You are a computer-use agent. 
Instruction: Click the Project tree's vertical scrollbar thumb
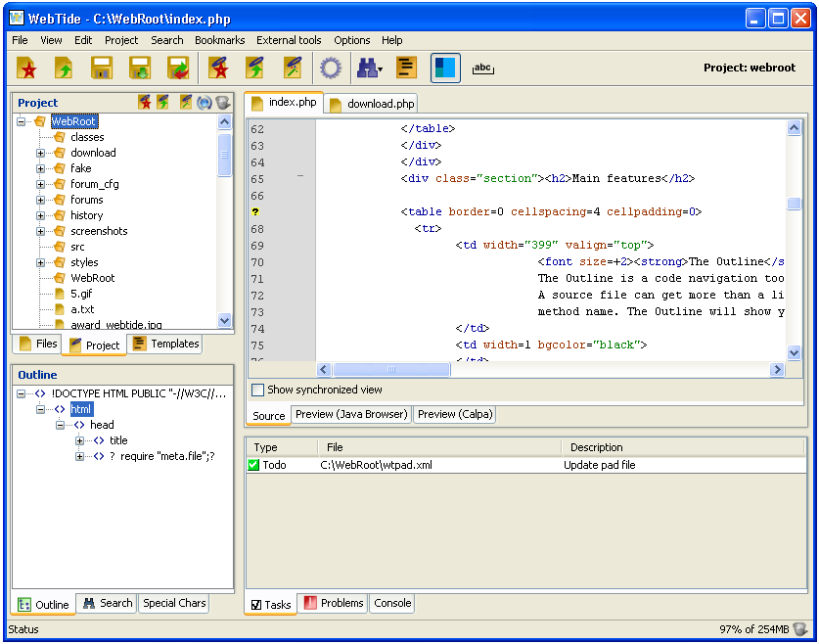point(225,155)
